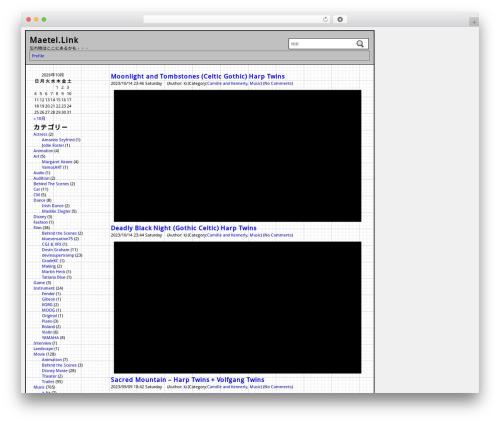
Task: Open YAMAHA subcategory
Action: pyautogui.click(x=50, y=338)
